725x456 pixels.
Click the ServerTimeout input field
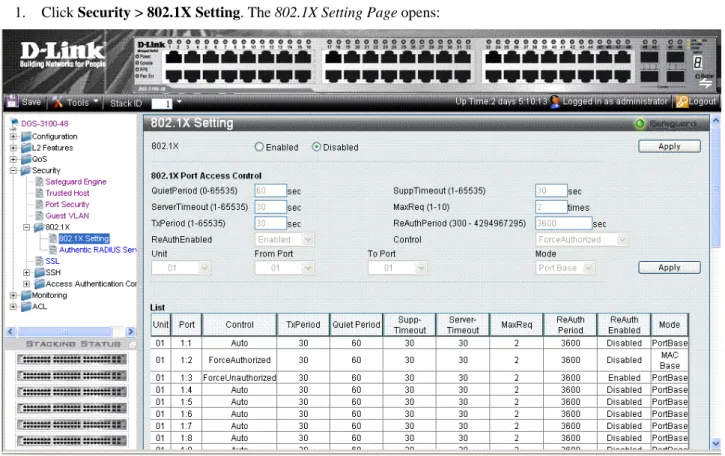click(270, 207)
